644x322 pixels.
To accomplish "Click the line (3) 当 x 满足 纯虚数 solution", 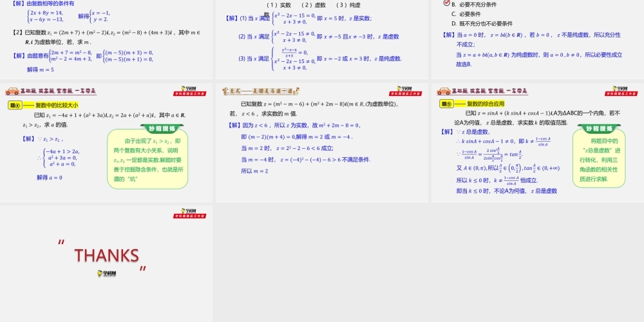I will (x=320, y=59).
